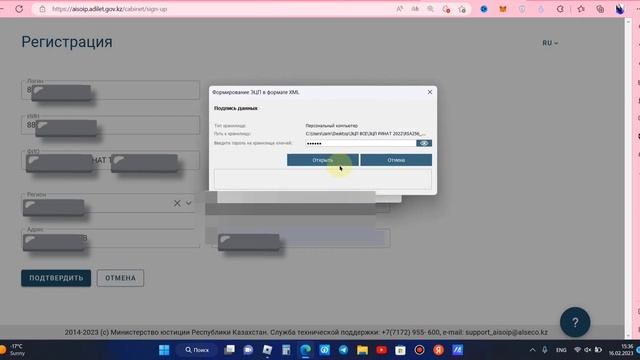Viewport: 640px width, 360px height.
Task: Click the aisoip.adilet.gov.kz address bar URL
Action: (109, 9)
